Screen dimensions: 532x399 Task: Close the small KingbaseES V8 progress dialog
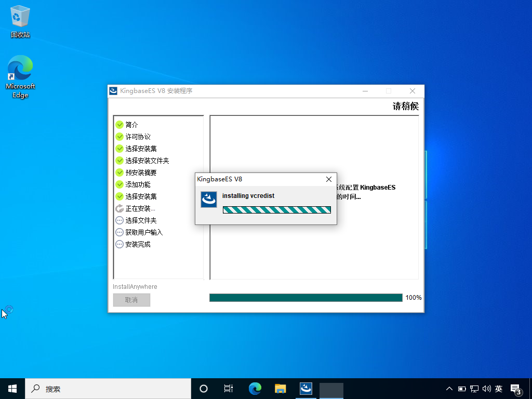pos(328,179)
